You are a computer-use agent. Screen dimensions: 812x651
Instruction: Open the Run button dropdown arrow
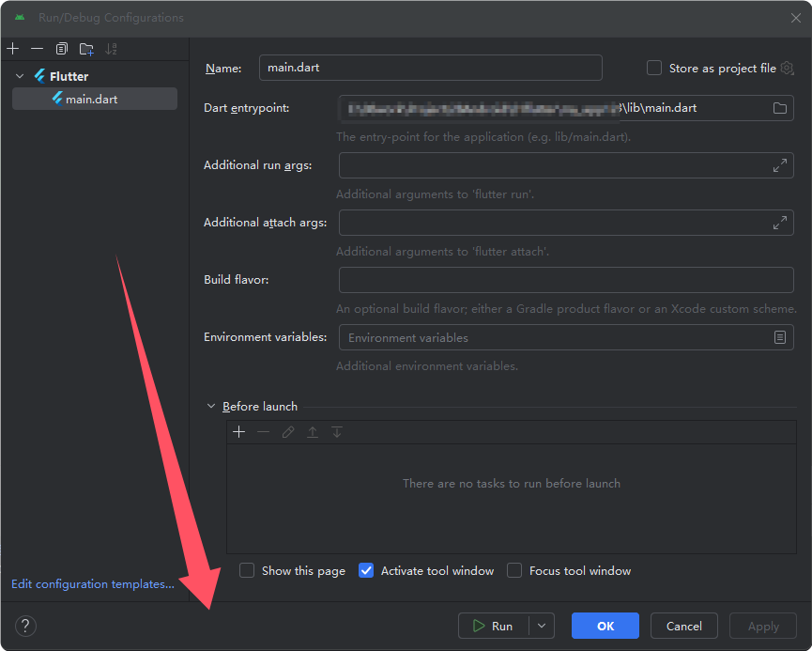(542, 626)
